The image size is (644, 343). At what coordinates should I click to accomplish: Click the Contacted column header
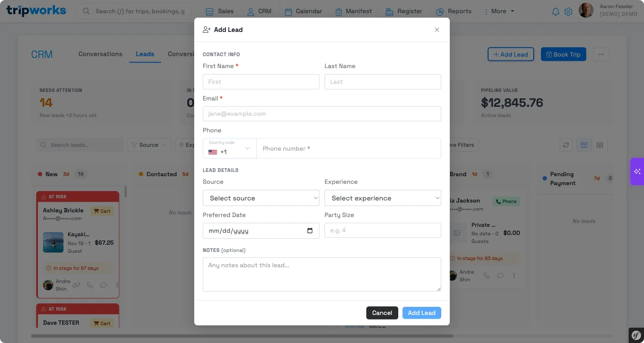161,174
